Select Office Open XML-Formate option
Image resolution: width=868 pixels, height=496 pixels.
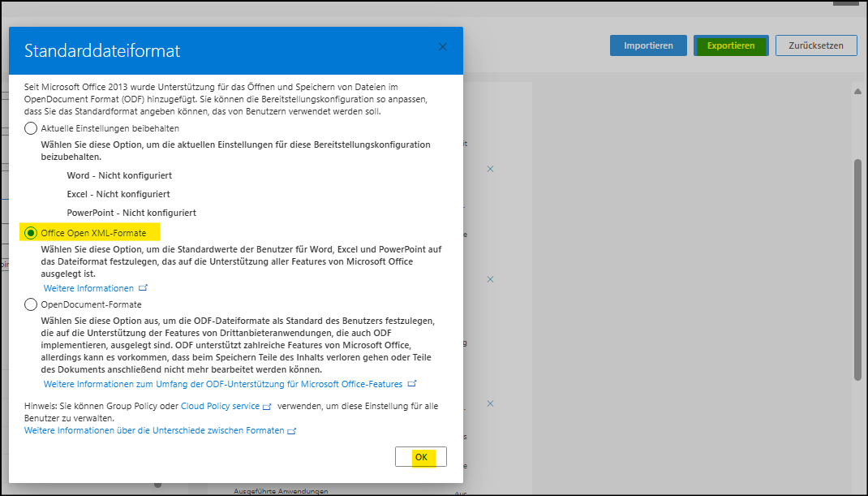[x=30, y=231]
